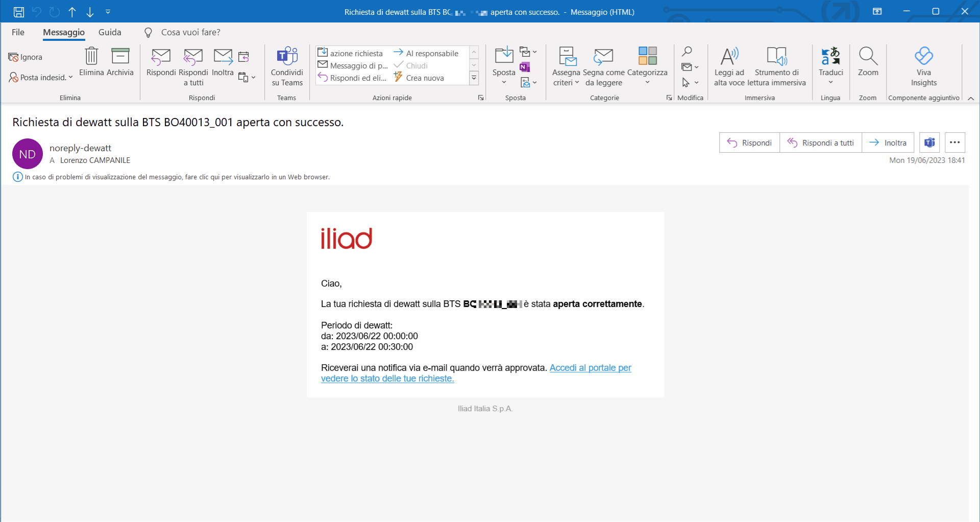Select 'Crea nuova' quick step

tap(419, 78)
